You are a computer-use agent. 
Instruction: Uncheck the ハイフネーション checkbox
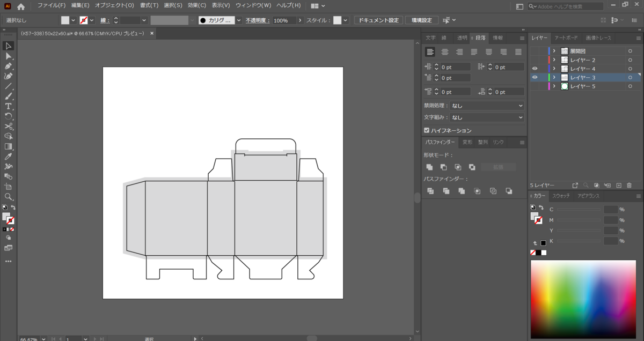click(427, 130)
